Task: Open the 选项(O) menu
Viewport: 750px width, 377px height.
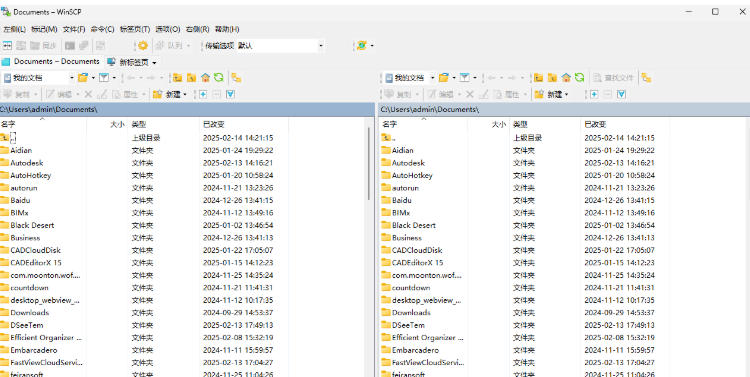Action: pyautogui.click(x=167, y=29)
